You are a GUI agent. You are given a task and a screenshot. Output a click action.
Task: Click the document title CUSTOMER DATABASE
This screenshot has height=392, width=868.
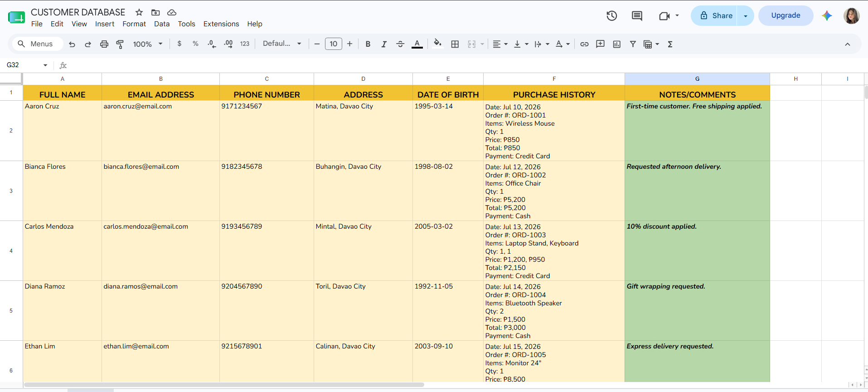point(78,12)
